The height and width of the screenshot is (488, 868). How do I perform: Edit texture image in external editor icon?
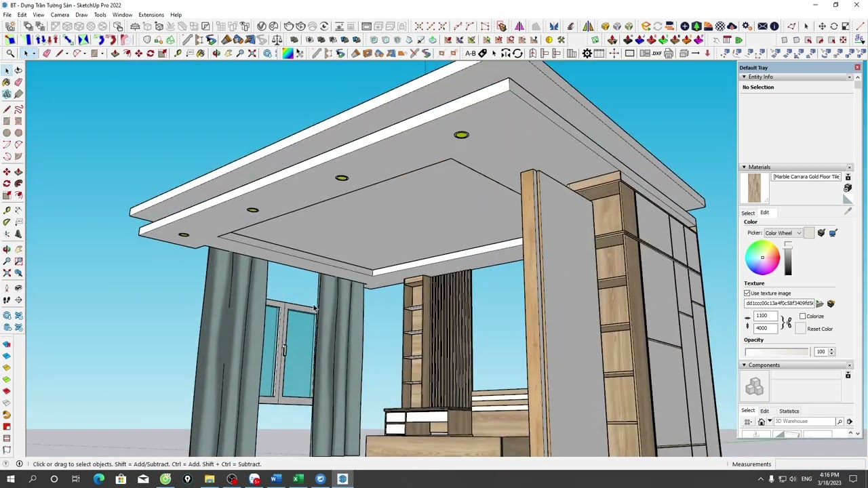click(831, 304)
